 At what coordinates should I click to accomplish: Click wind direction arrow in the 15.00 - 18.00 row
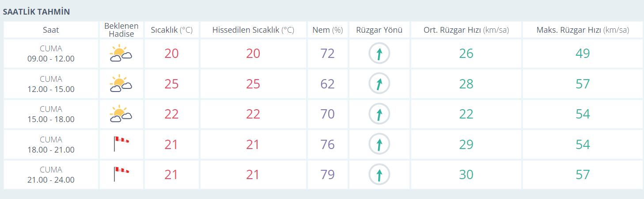[379, 114]
